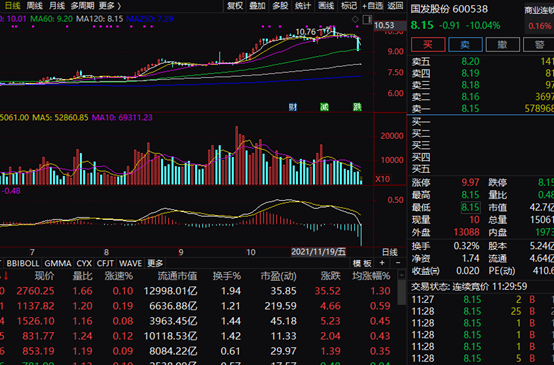Click the 模板 template button
Viewport: 554px width, 365px height.
tap(362, 263)
